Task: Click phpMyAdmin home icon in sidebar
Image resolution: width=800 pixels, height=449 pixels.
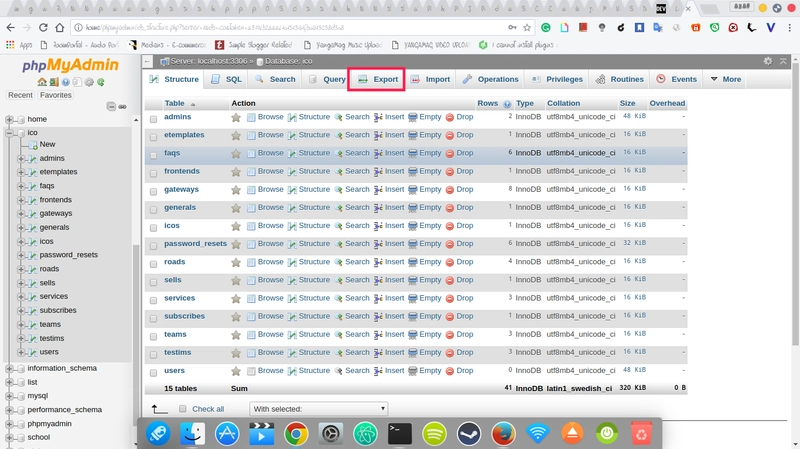Action: [42, 82]
